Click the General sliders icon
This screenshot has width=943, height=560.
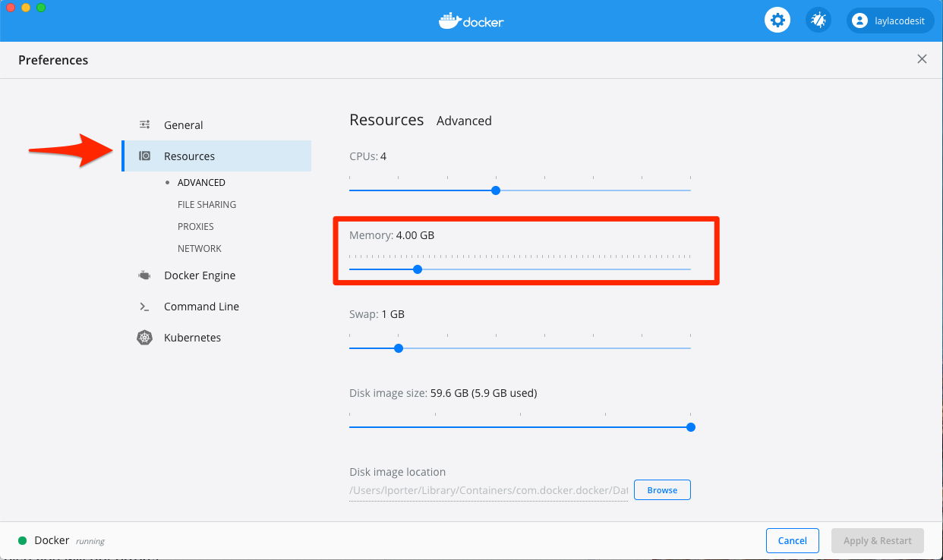coord(144,125)
